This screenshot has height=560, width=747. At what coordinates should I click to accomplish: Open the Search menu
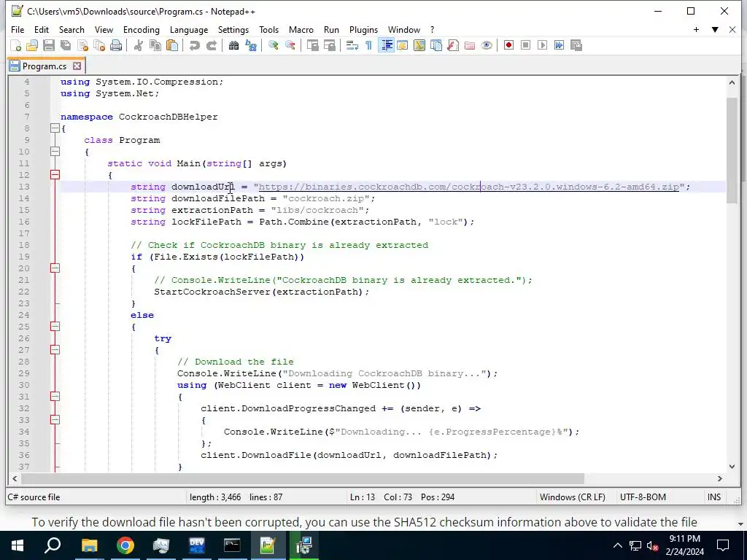71,29
